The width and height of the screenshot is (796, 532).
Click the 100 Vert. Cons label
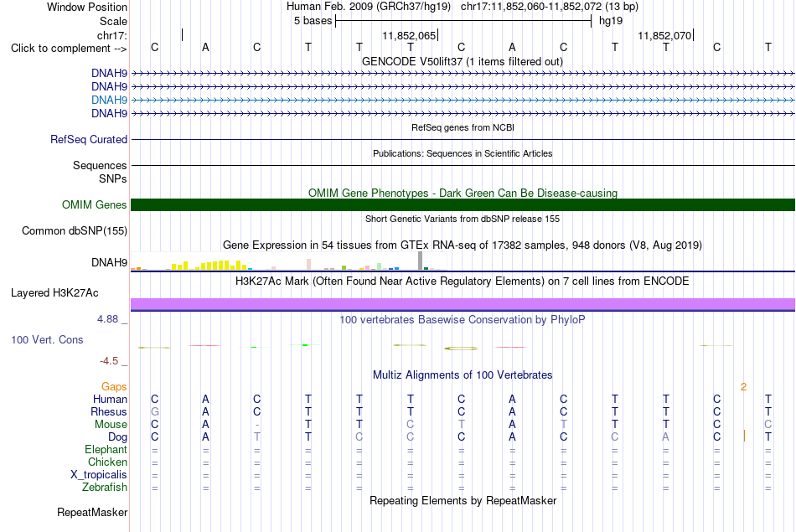click(x=47, y=339)
